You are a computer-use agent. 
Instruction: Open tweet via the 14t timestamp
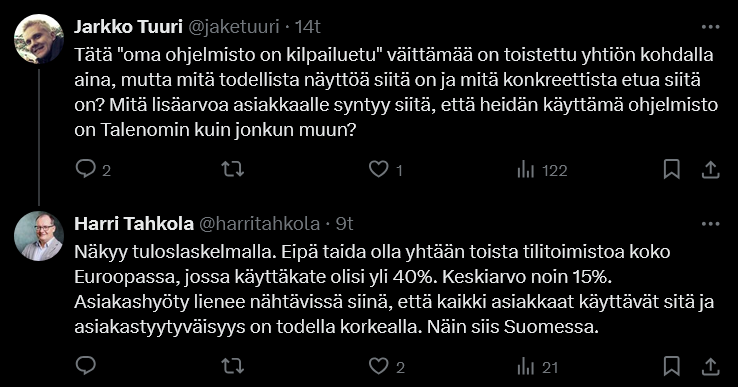308,27
